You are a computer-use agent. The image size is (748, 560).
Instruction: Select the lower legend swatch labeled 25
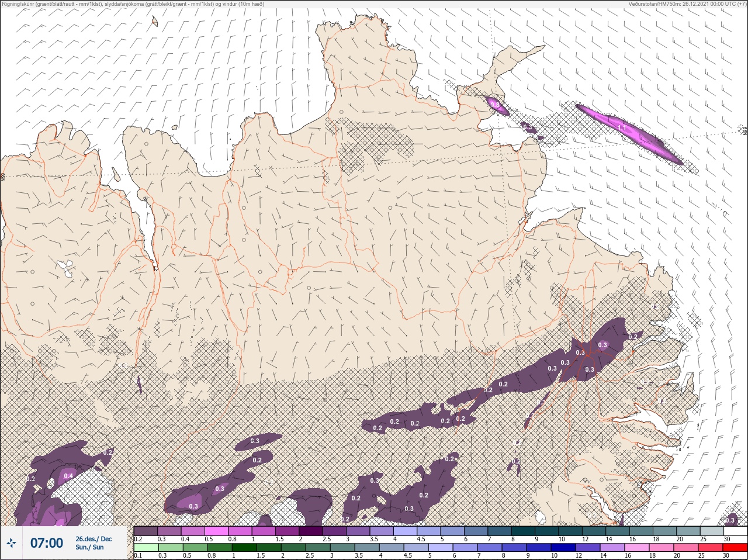tap(711, 548)
